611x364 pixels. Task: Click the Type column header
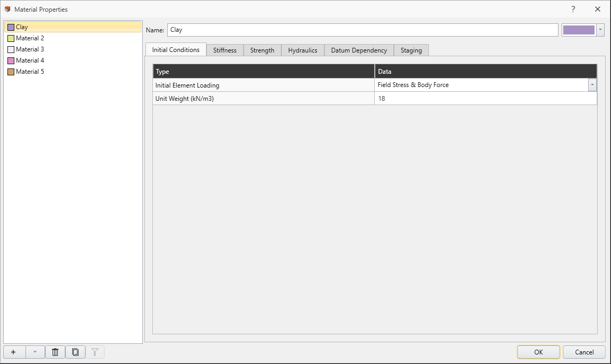tap(263, 72)
